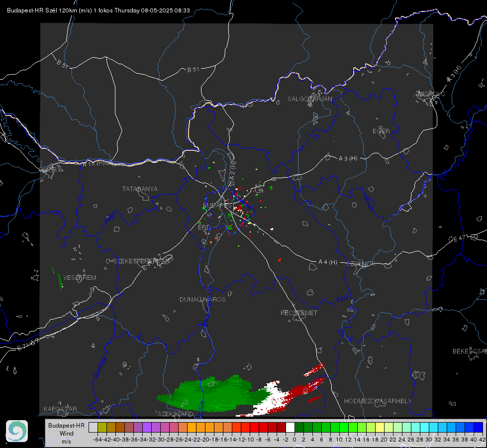Click the Pest county label
Image resolution: width=487 pixels, height=448 pixels.
pyautogui.click(x=343, y=299)
